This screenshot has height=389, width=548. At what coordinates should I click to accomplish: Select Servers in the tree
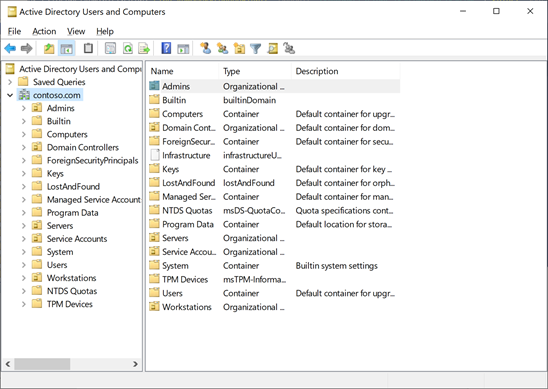click(60, 225)
